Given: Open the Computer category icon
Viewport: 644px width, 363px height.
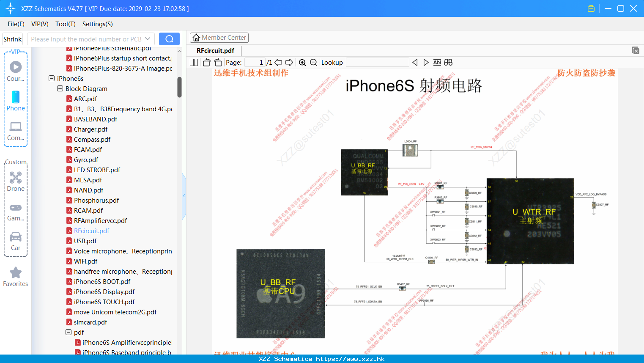Looking at the screenshot, I should coord(16,126).
